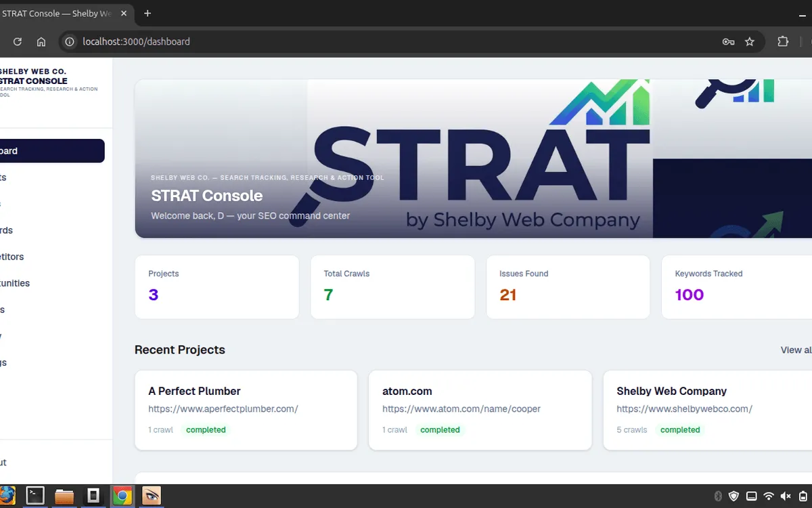812x508 pixels.
Task: Open the Shelby Web Company project card
Action: (x=707, y=410)
